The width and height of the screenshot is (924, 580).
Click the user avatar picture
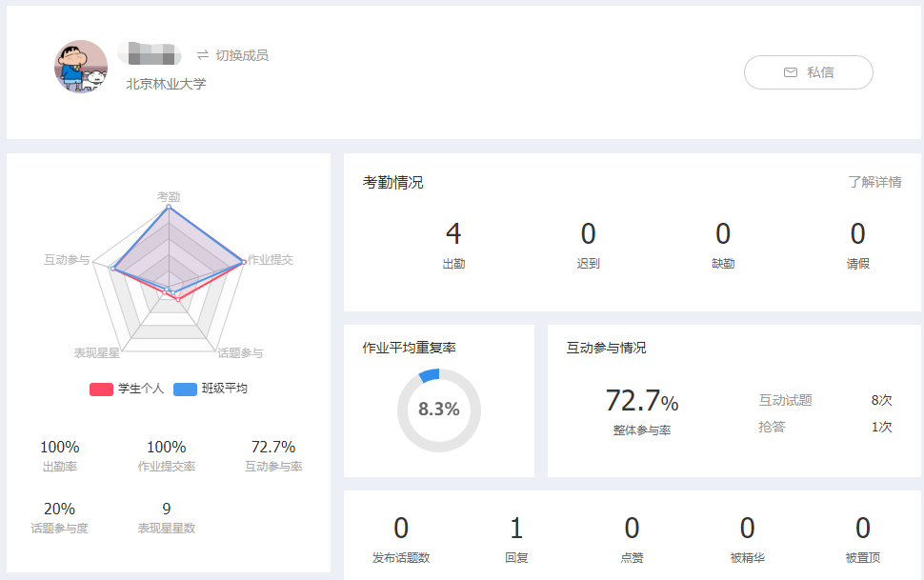[80, 67]
